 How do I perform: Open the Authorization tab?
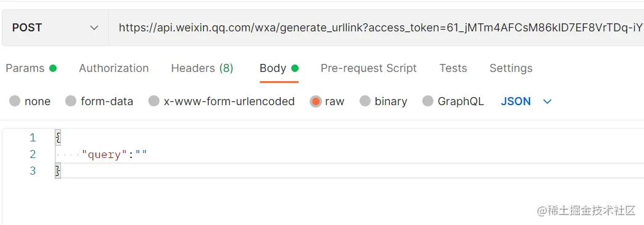tap(114, 68)
